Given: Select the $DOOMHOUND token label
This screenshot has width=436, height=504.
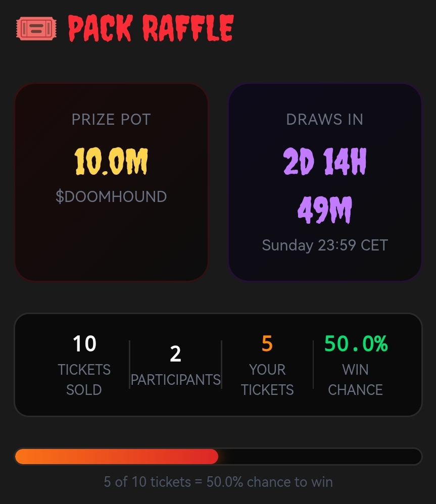Looking at the screenshot, I should click(111, 196).
